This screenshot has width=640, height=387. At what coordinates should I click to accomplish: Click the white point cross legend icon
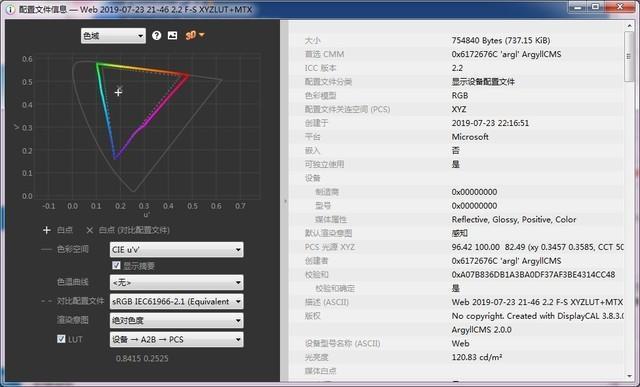pos(47,230)
